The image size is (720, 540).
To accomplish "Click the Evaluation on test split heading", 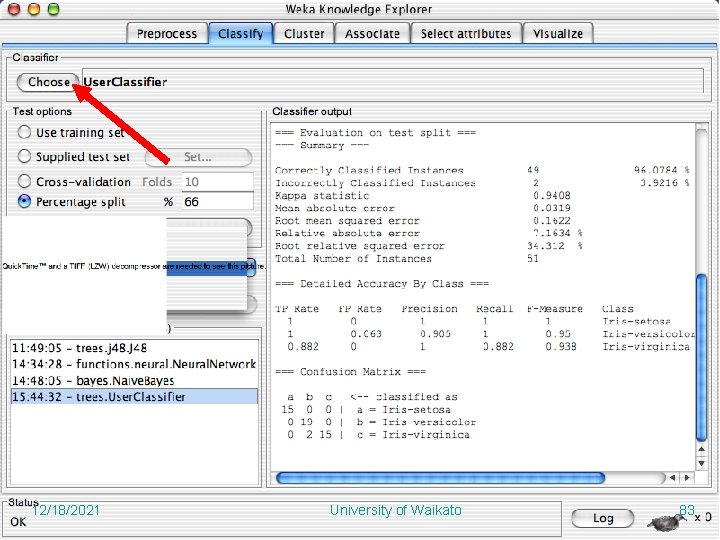I will (376, 133).
